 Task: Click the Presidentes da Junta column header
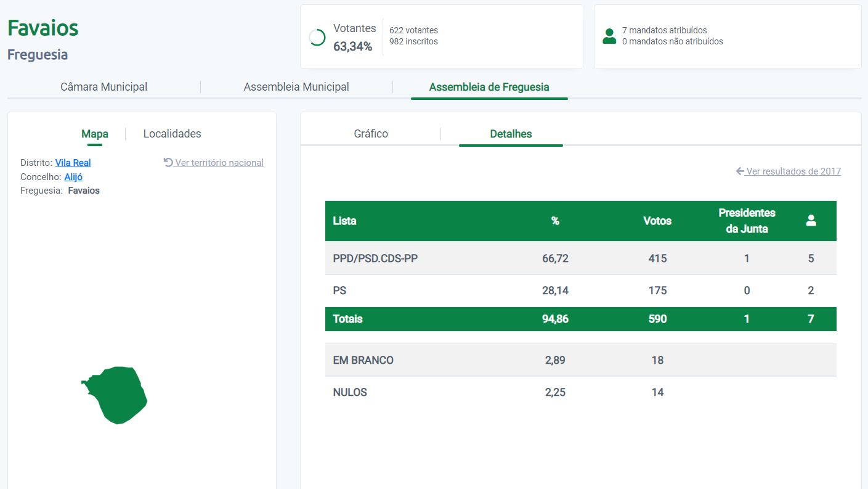click(746, 221)
